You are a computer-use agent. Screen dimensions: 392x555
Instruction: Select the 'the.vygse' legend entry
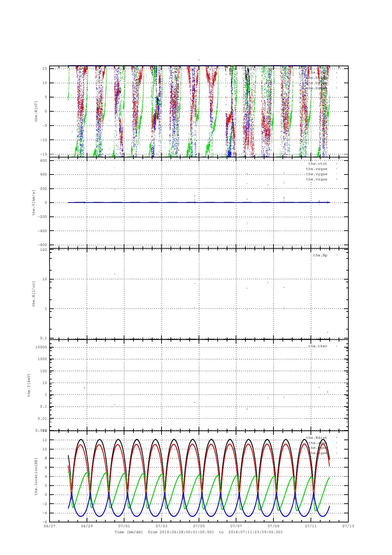(316, 174)
